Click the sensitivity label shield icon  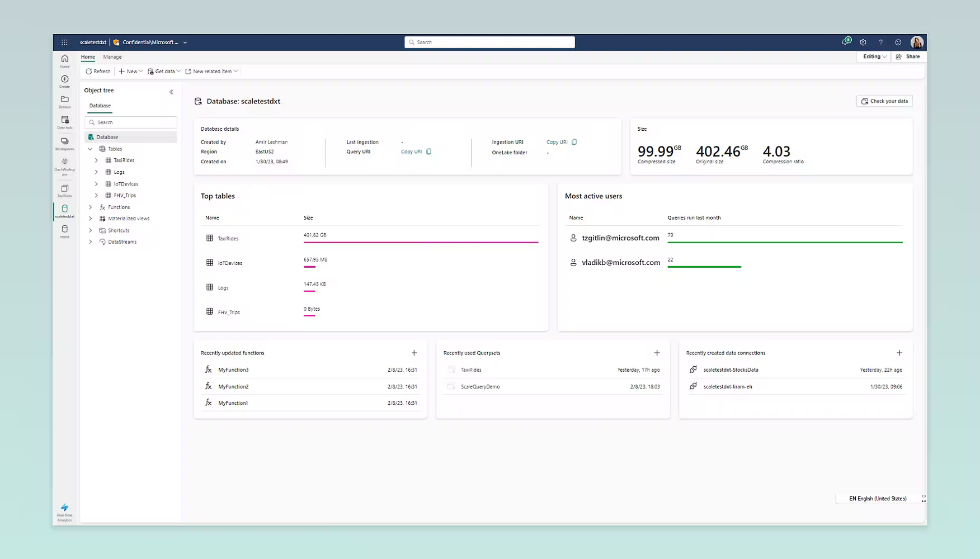[116, 42]
